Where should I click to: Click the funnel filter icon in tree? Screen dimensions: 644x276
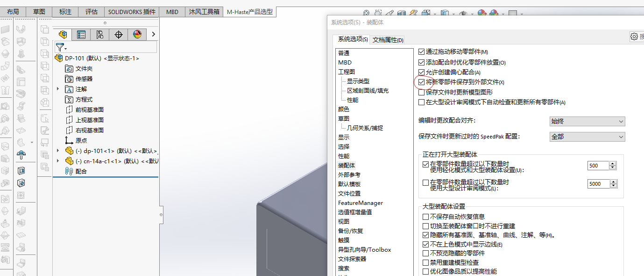click(60, 47)
